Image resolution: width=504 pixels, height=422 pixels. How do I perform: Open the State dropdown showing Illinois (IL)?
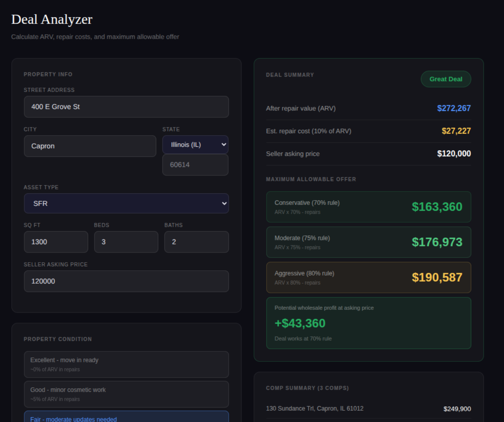coord(195,144)
